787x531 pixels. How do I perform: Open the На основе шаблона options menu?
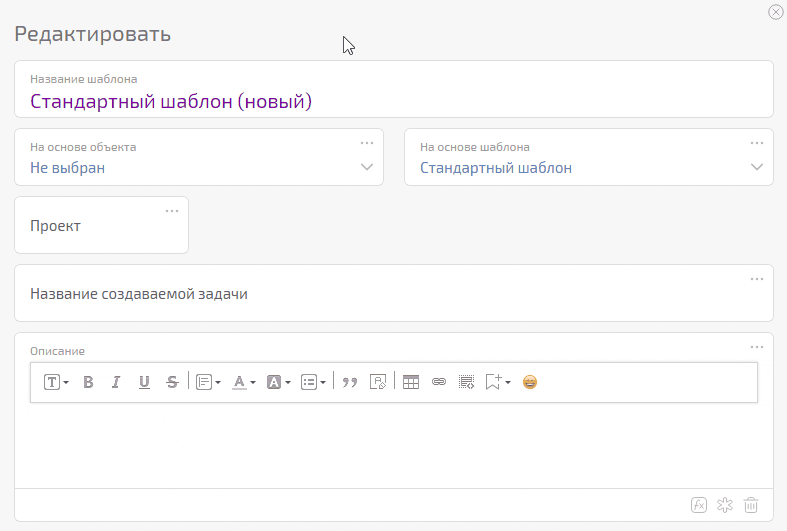[x=757, y=143]
